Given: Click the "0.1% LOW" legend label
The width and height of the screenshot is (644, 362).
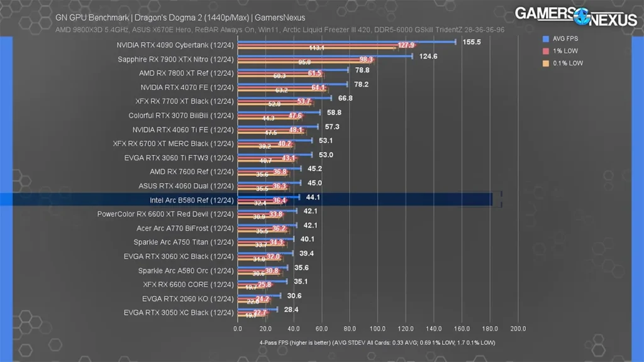Looking at the screenshot, I should (x=568, y=63).
